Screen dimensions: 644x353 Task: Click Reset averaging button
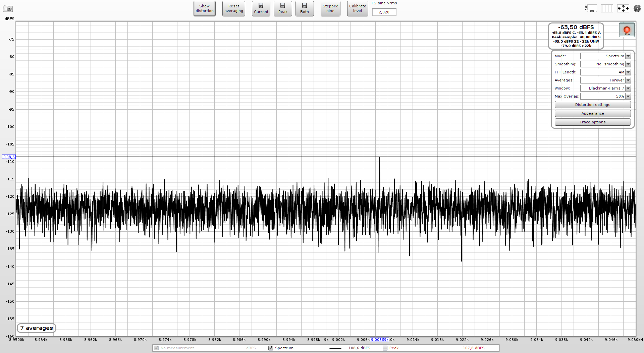(x=234, y=8)
